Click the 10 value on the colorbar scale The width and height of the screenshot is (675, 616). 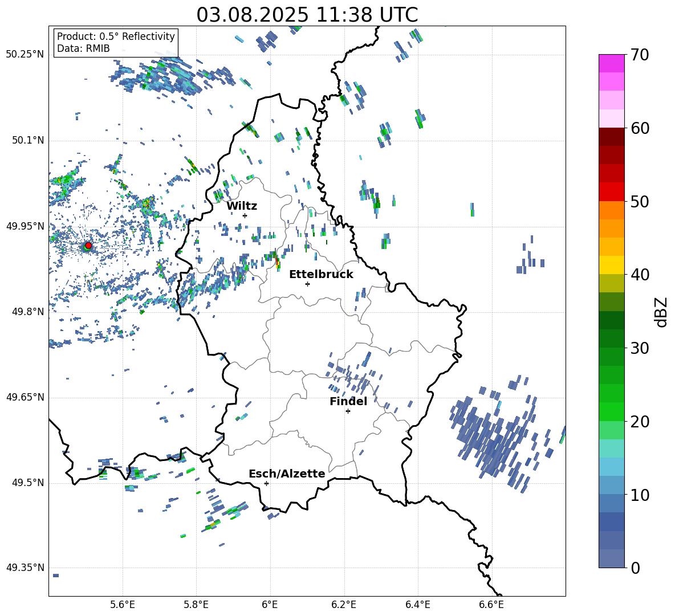[x=640, y=495]
